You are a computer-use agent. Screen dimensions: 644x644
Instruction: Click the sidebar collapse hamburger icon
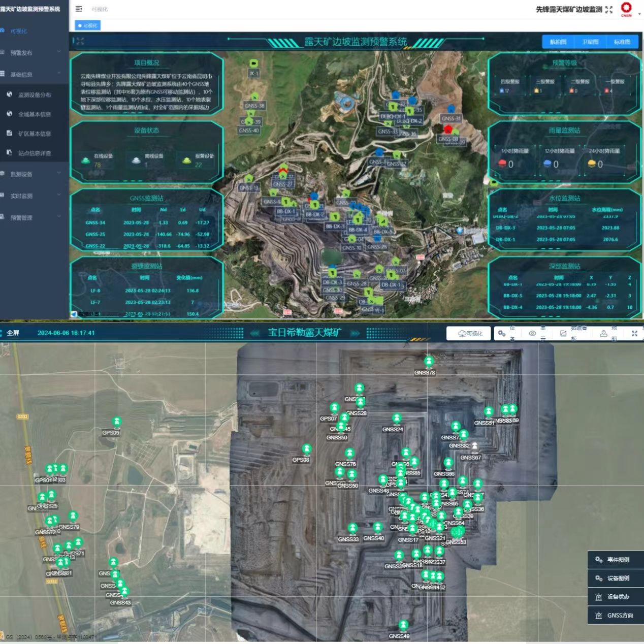(x=79, y=9)
